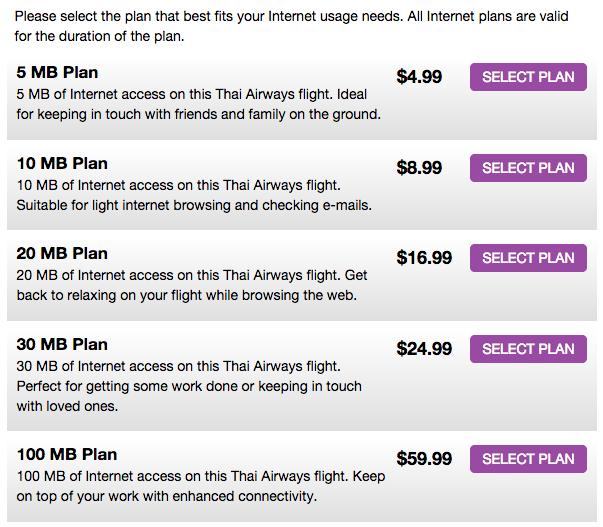Select the 100 MB Plan button

(x=528, y=459)
